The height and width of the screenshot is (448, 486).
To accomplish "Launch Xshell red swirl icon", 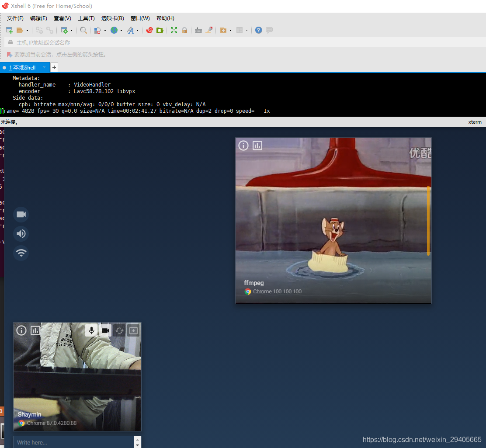I will click(149, 30).
